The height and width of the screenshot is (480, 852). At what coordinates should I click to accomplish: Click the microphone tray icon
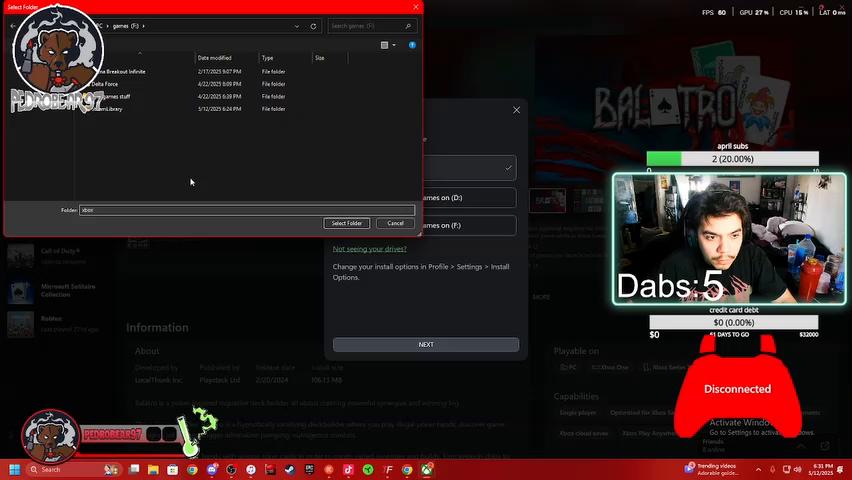(x=773, y=470)
